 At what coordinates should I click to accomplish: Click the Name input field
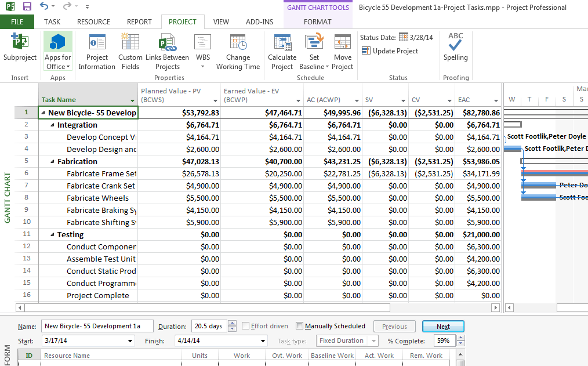pos(97,326)
